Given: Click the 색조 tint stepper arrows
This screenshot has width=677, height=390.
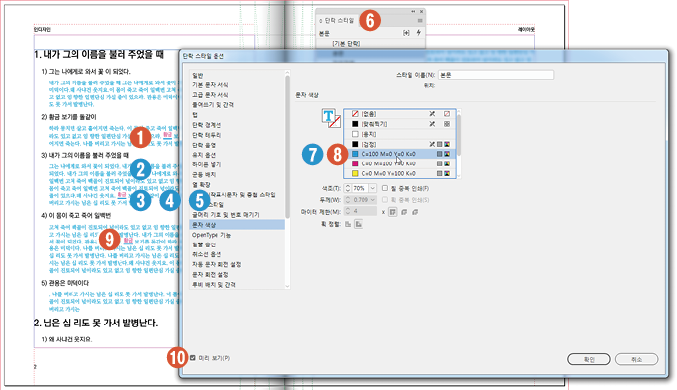Looking at the screenshot, I should (x=348, y=188).
